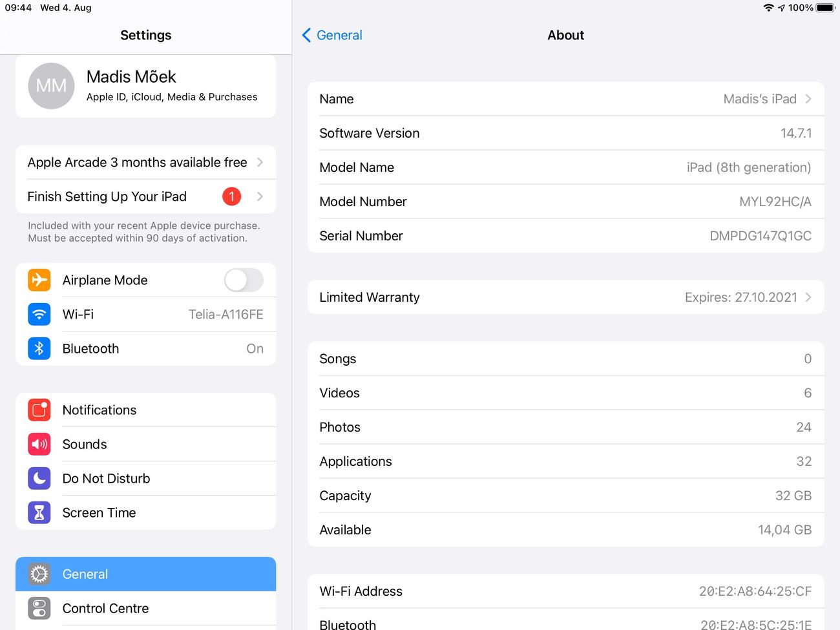Expand Finish Setting Up Your iPad chevron

(260, 196)
